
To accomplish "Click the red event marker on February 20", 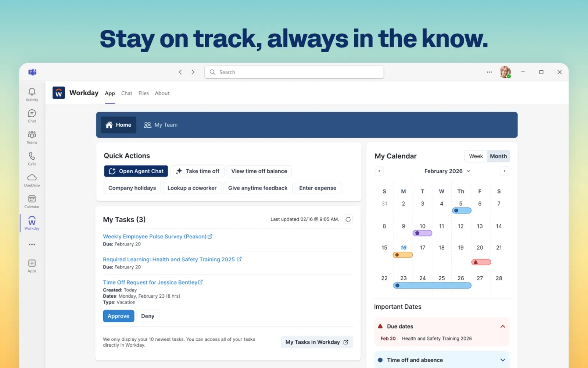I will [x=481, y=262].
